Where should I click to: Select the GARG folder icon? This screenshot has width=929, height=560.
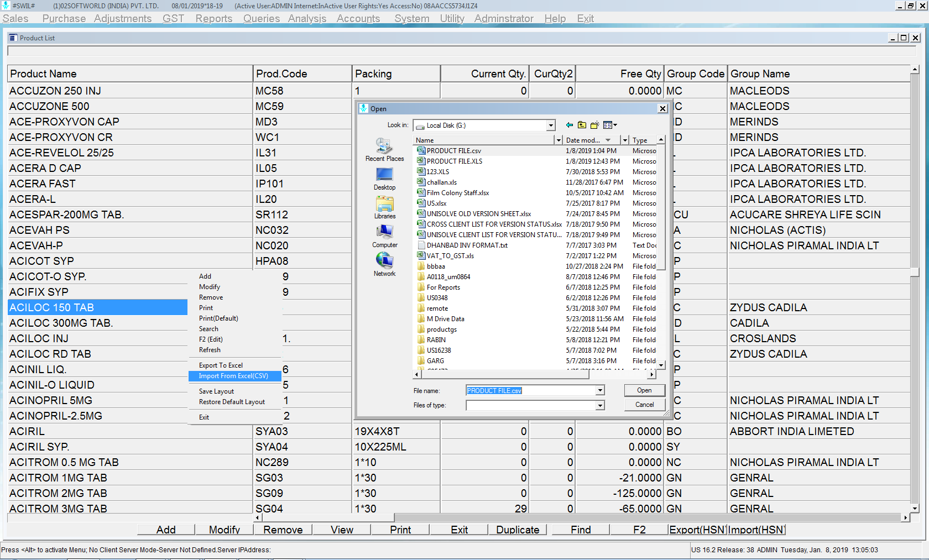click(421, 360)
